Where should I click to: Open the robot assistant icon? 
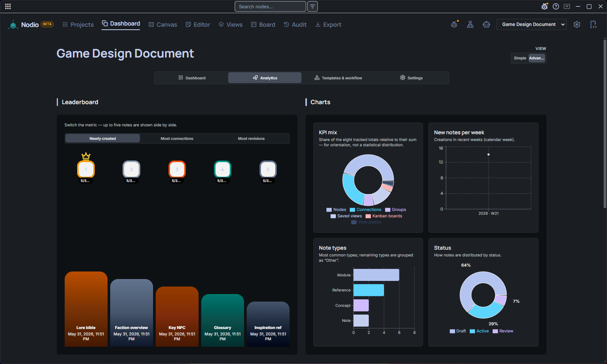pos(486,24)
